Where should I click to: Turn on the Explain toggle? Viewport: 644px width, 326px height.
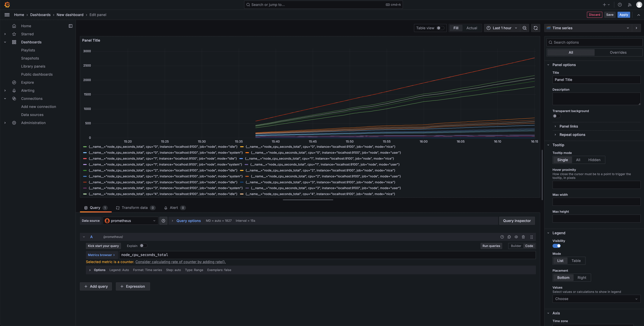tap(143, 246)
